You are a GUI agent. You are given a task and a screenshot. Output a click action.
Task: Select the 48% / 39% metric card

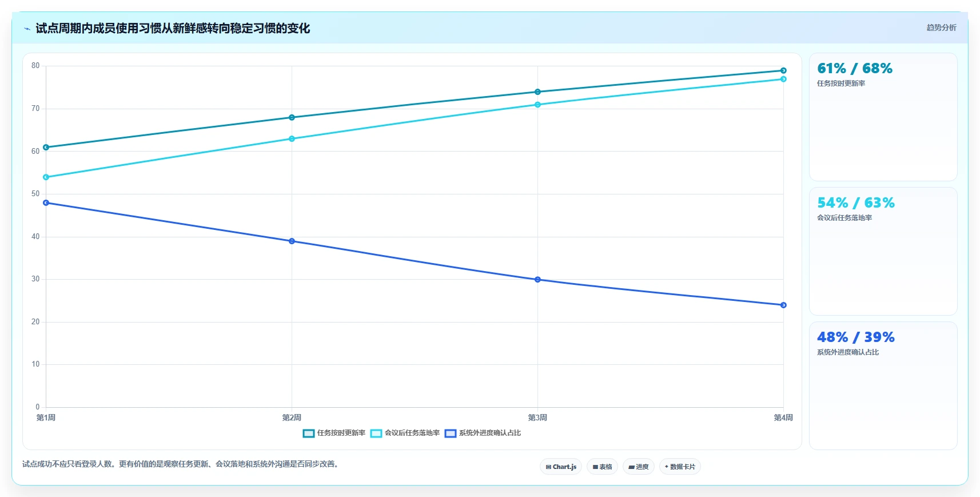883,386
